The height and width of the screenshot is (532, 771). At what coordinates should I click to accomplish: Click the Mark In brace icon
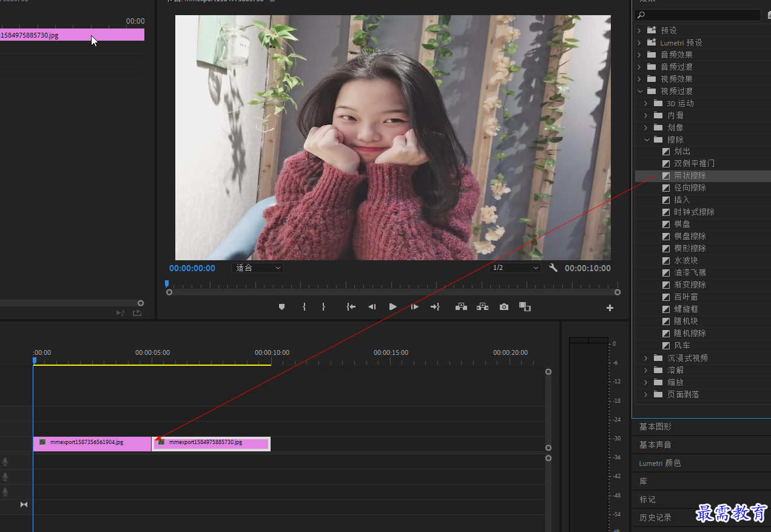point(304,307)
